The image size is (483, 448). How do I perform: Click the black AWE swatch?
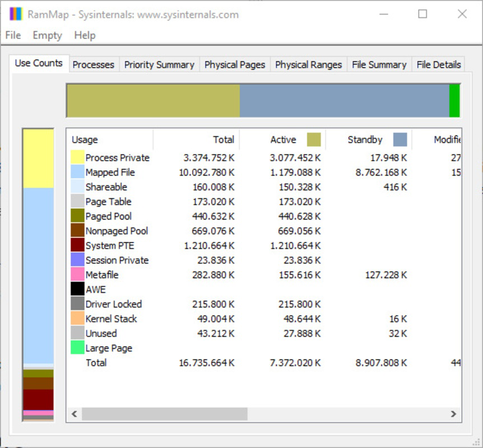[77, 289]
